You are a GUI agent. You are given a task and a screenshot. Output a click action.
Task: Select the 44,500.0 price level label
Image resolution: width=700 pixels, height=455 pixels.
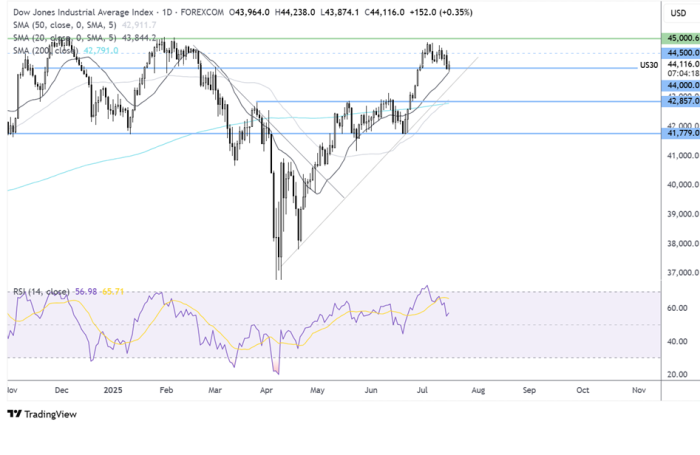pos(680,53)
